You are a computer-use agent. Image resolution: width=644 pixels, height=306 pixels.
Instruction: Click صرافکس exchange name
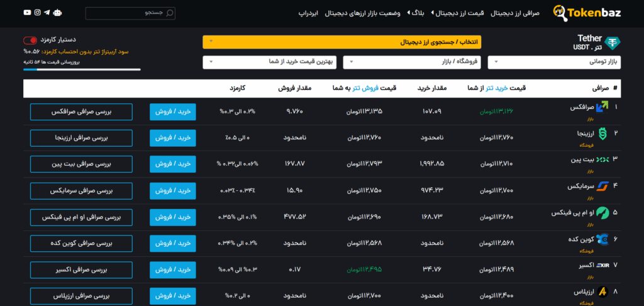click(582, 107)
